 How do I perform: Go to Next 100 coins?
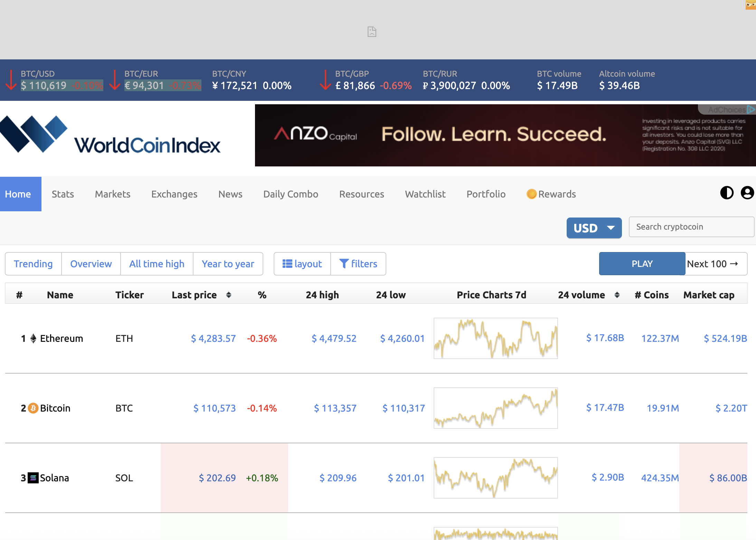coord(716,264)
